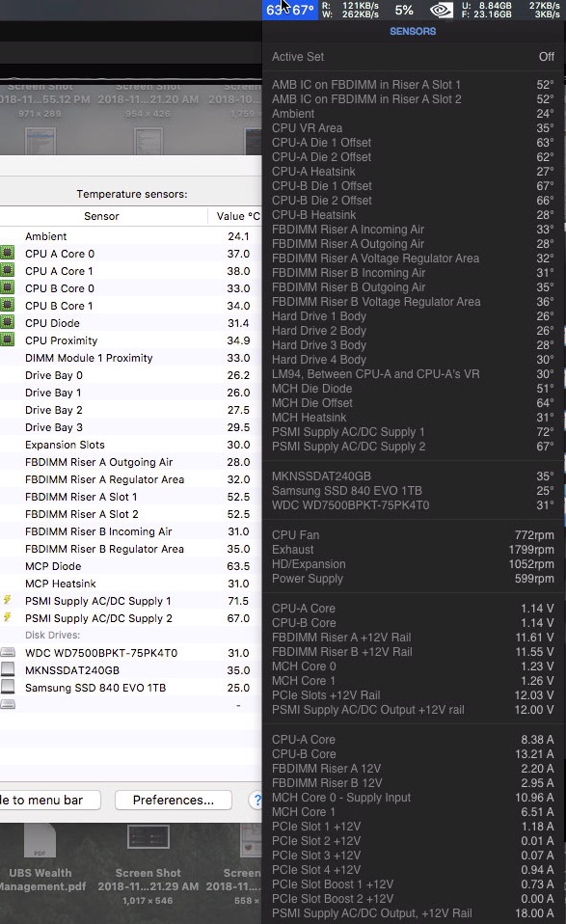This screenshot has width=566, height=924.
Task: Open the memory usage menu bar item
Action: (x=487, y=10)
